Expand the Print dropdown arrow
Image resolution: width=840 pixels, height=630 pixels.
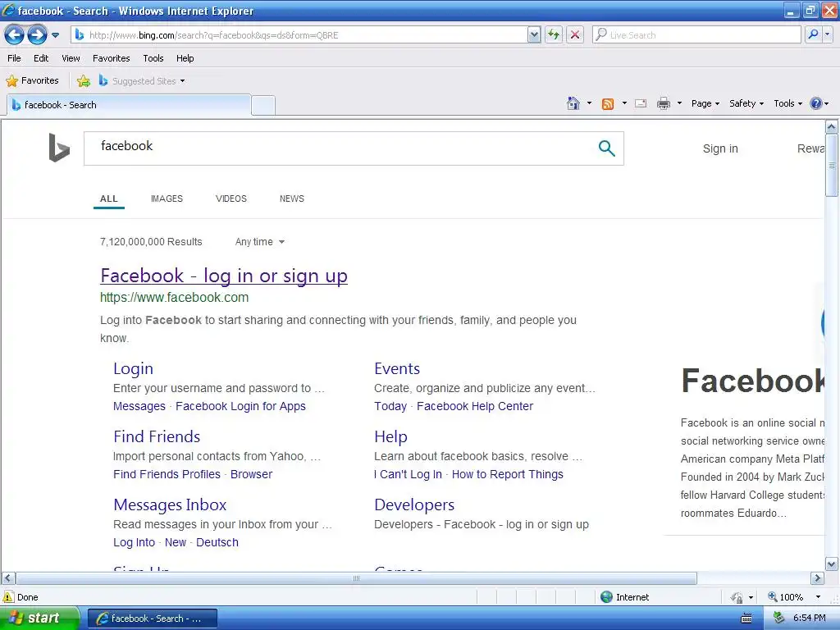click(x=679, y=103)
